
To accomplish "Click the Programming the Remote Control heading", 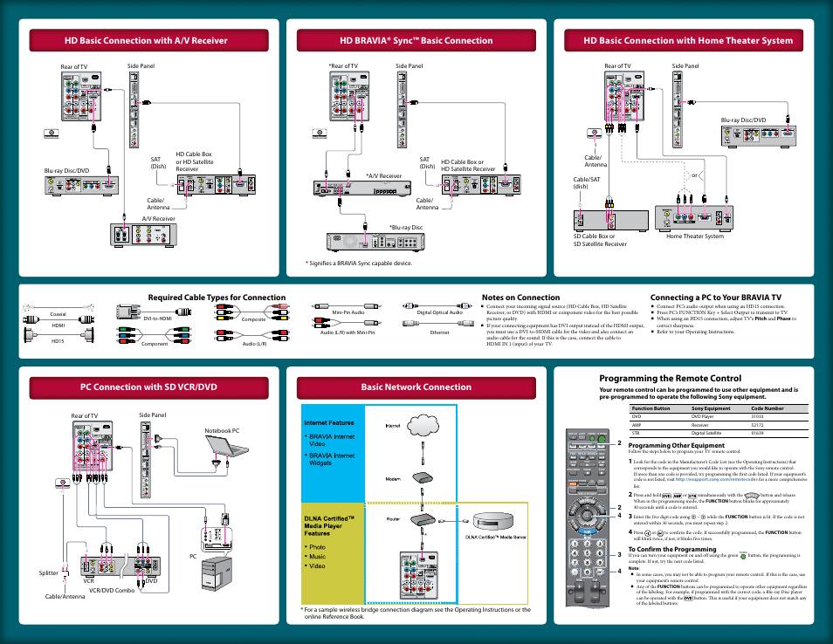I will [x=670, y=378].
